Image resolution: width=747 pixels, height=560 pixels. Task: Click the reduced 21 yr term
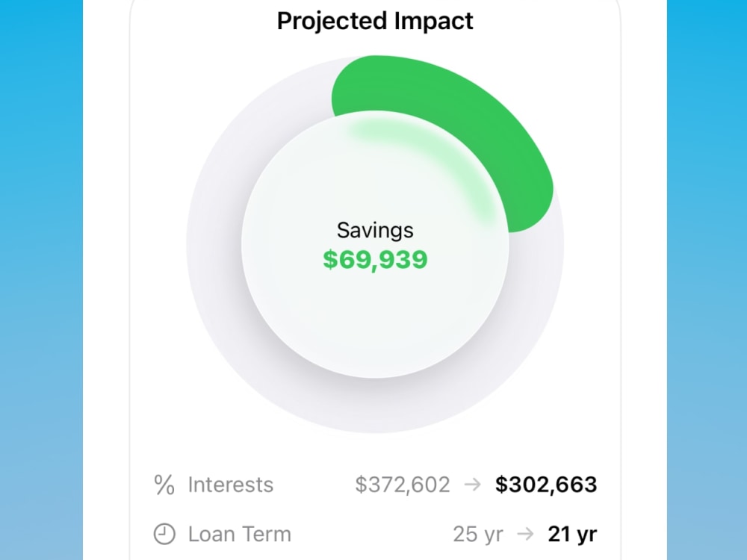[572, 534]
